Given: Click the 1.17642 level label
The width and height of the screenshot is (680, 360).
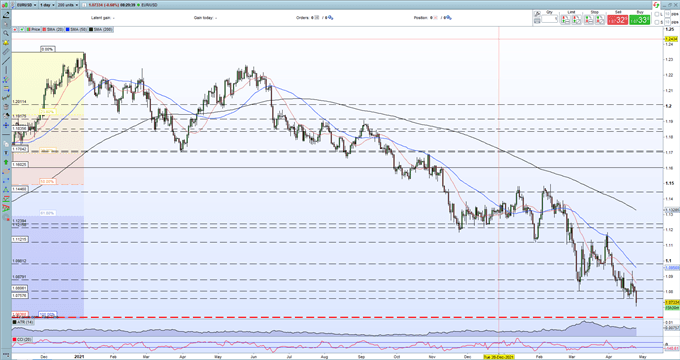Looking at the screenshot, I should pyautogui.click(x=20, y=149).
